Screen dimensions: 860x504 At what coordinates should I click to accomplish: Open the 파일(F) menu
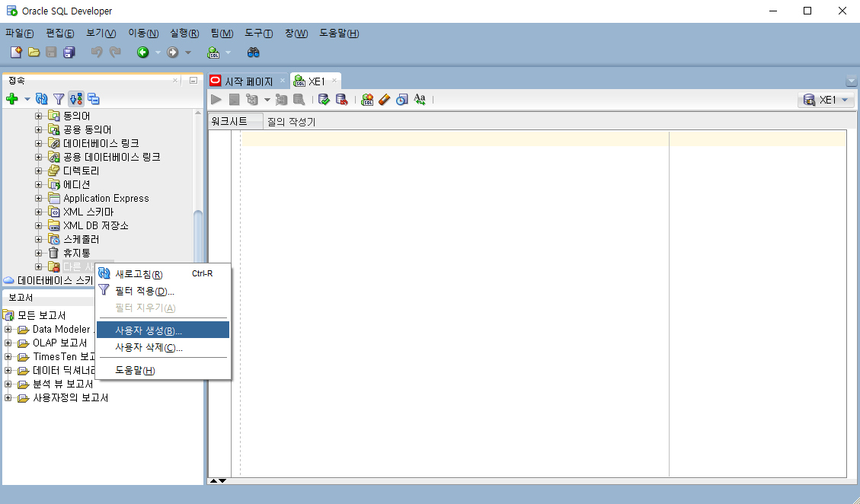tap(19, 33)
